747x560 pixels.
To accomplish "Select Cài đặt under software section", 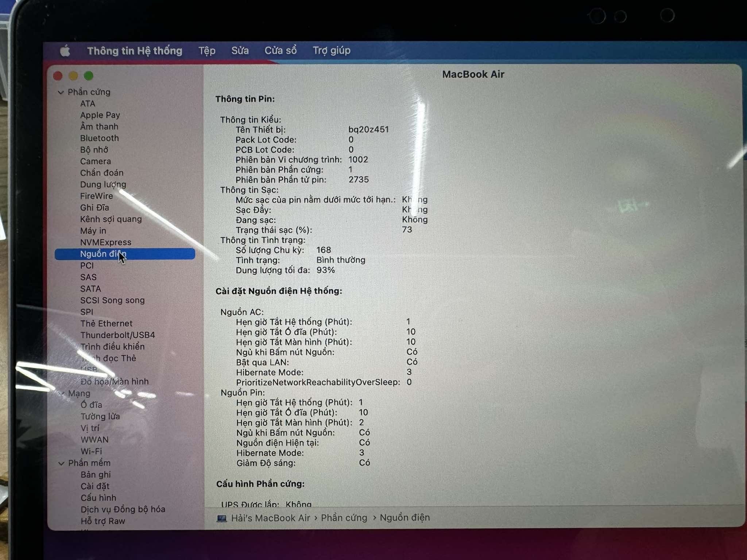I will click(x=95, y=486).
